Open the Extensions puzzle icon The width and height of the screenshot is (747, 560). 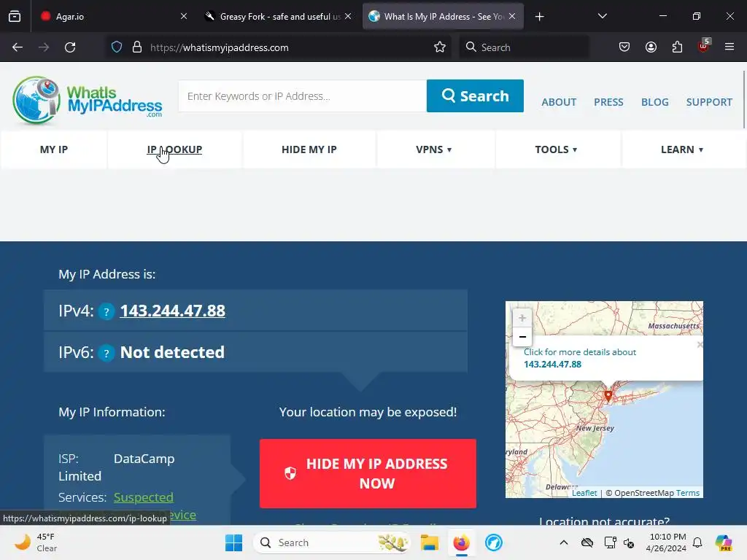pos(677,47)
